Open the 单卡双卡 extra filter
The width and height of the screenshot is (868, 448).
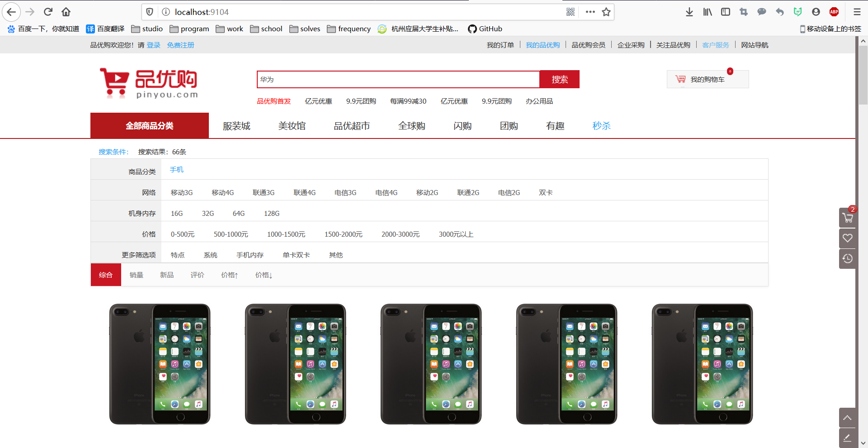point(296,255)
